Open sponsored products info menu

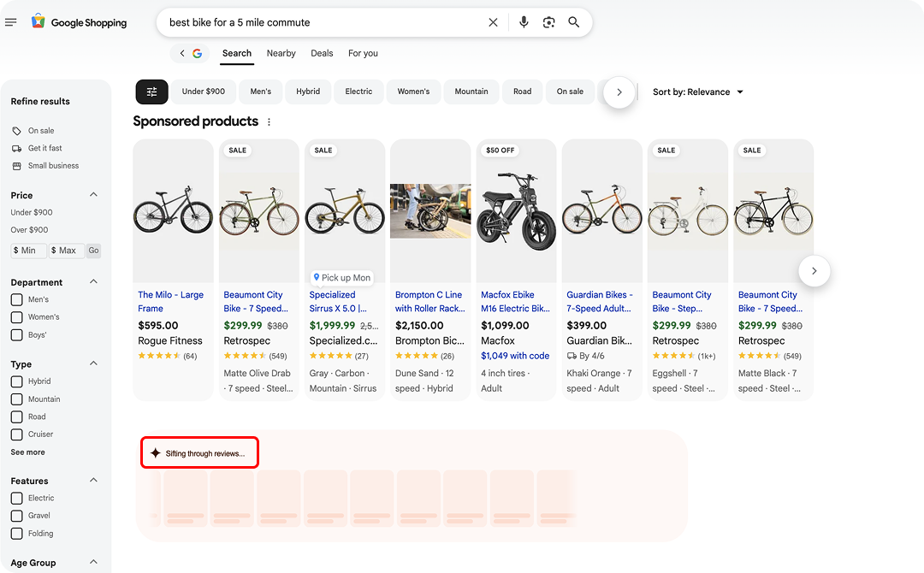[x=269, y=122]
